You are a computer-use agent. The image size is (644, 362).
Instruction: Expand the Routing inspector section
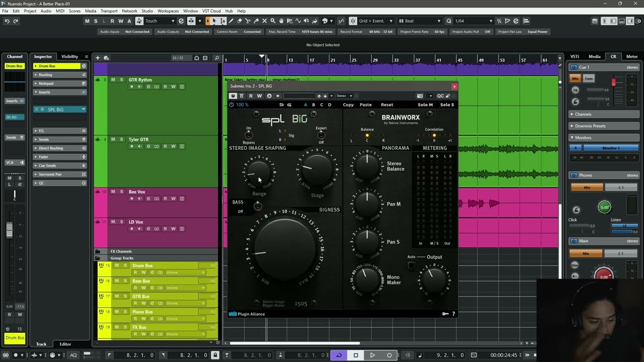(59, 75)
